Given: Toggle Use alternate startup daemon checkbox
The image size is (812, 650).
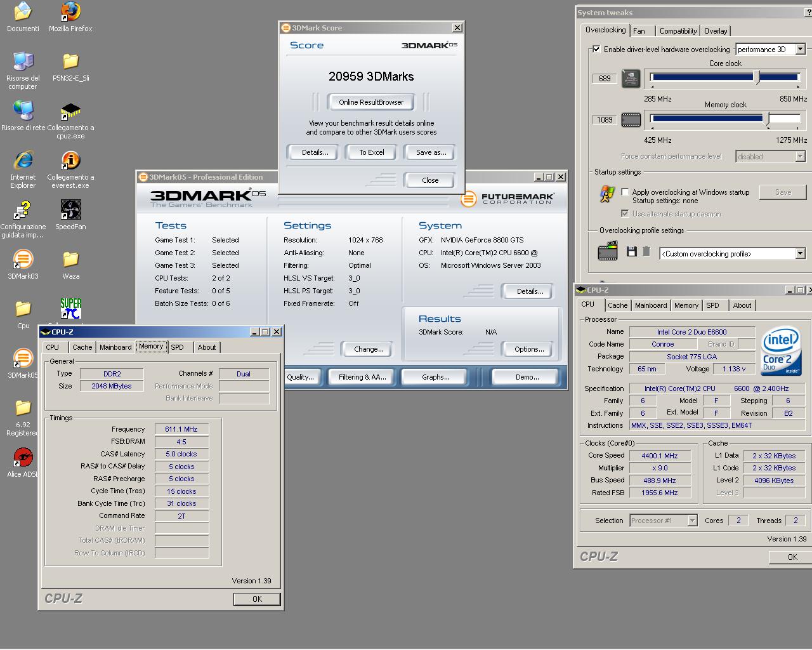Looking at the screenshot, I should (625, 213).
